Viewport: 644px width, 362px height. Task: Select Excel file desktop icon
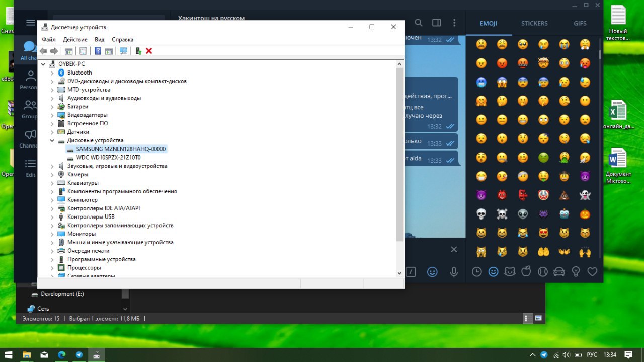(618, 115)
